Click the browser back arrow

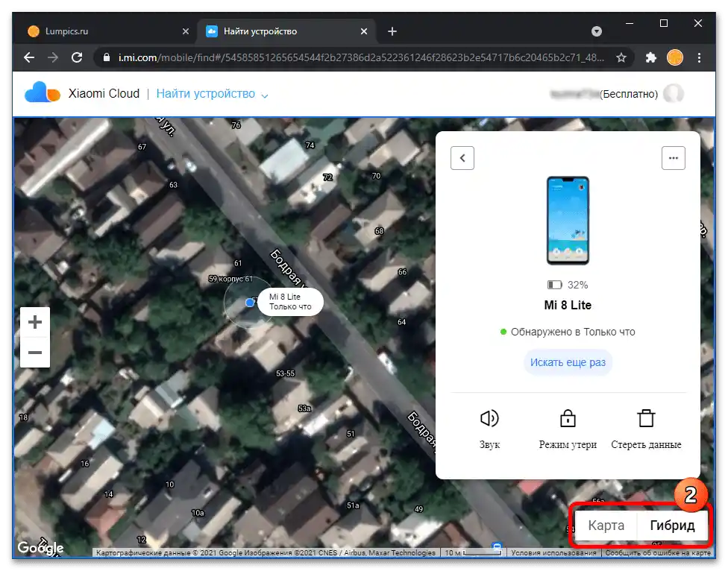tap(29, 57)
